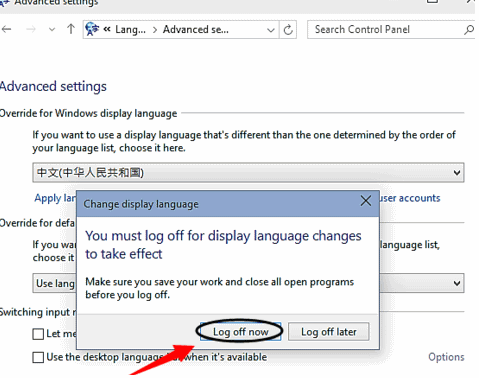Click the search magnifier icon
479x378 pixels.
(x=469, y=30)
